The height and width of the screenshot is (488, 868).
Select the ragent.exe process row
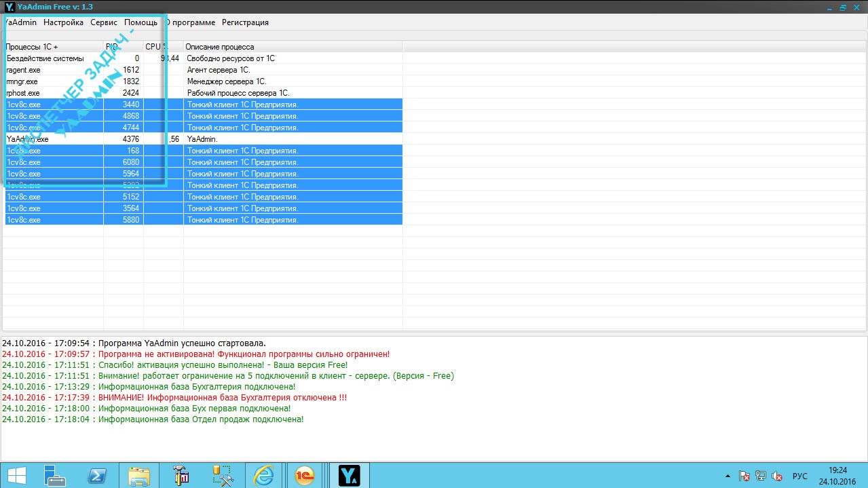(x=204, y=70)
